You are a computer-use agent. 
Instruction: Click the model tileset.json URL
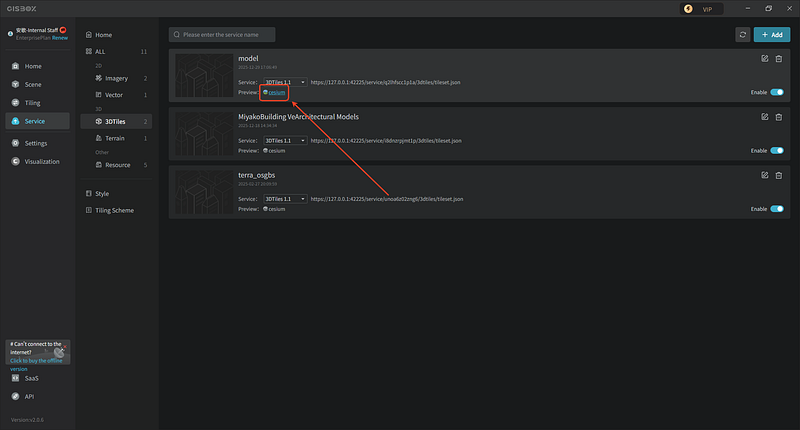pos(385,82)
